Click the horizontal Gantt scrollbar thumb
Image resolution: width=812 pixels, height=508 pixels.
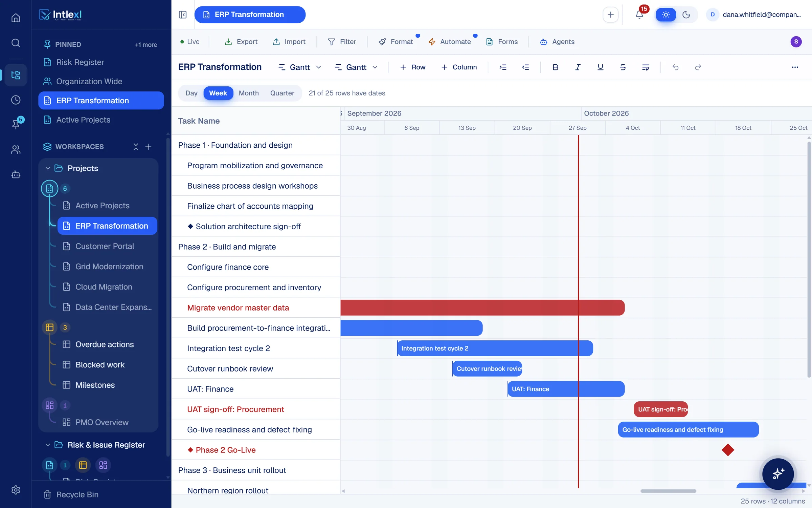pos(668,491)
